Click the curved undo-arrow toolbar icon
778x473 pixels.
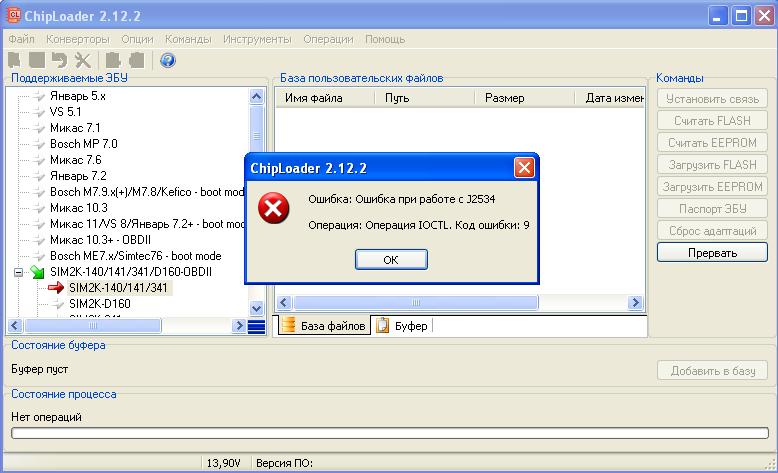click(60, 60)
